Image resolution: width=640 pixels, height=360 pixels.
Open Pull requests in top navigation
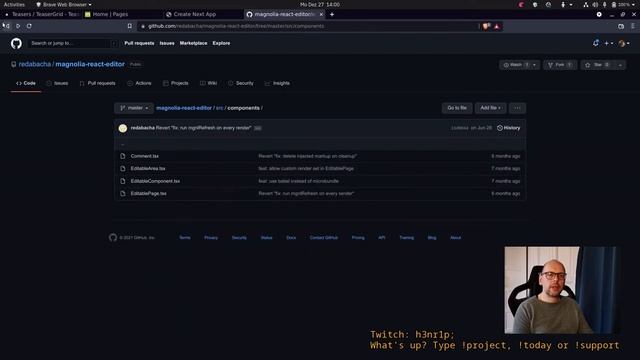point(139,43)
